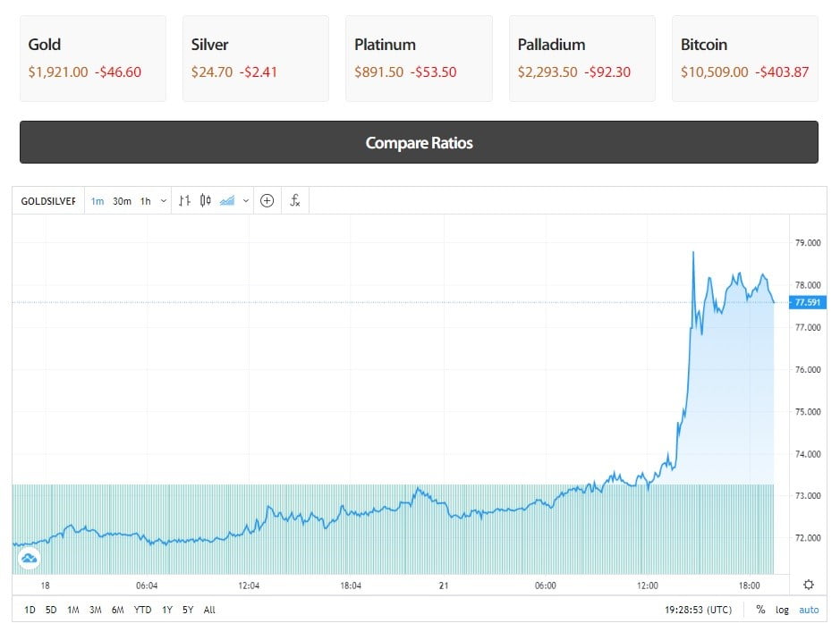Screen dimensions: 840x632
Task: Select the bars chart style icon
Action: [x=184, y=201]
